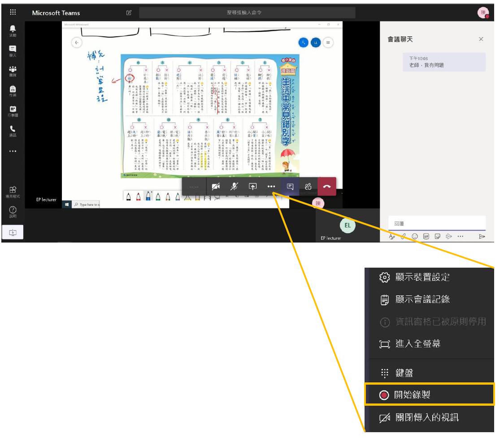
Task: Open the Apps store icon in the sidebar
Action: (x=13, y=192)
